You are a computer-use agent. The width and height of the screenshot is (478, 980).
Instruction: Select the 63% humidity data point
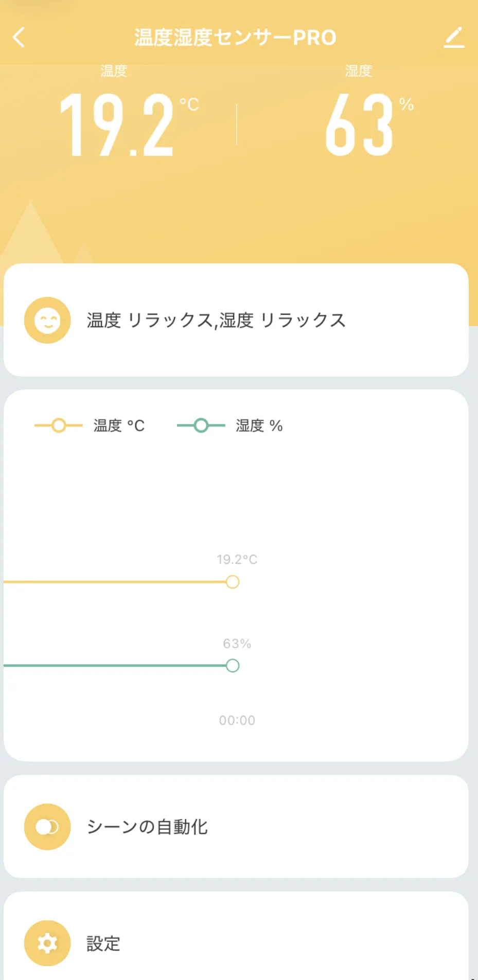[233, 666]
